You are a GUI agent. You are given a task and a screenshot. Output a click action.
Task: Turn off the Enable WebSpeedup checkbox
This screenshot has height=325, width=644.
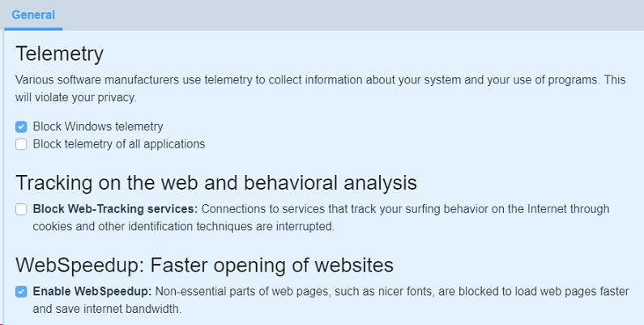(x=22, y=292)
